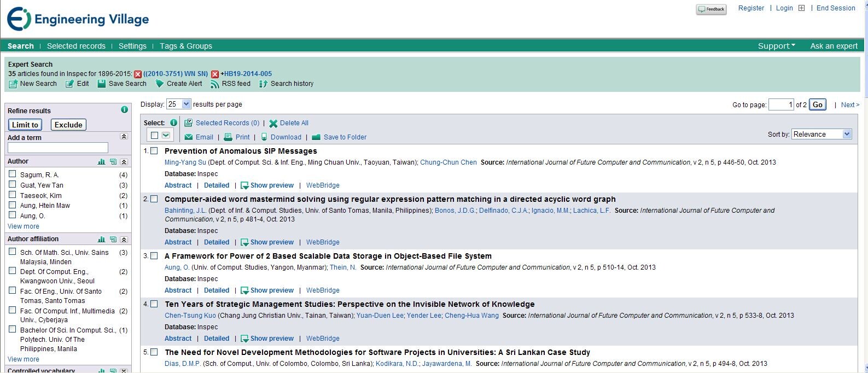Check the Taeseok, Kim author box
Viewport: 868px width, 373px height.
12,195
